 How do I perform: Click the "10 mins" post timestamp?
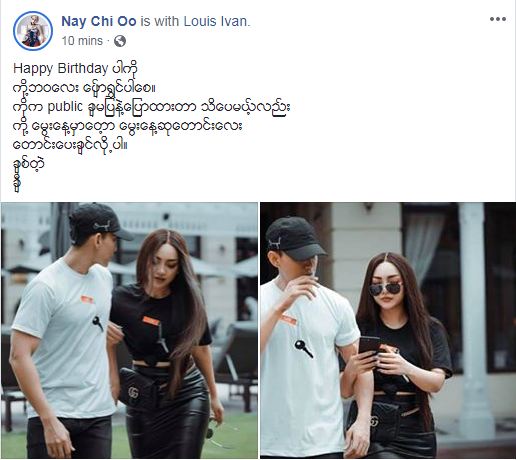[82, 41]
